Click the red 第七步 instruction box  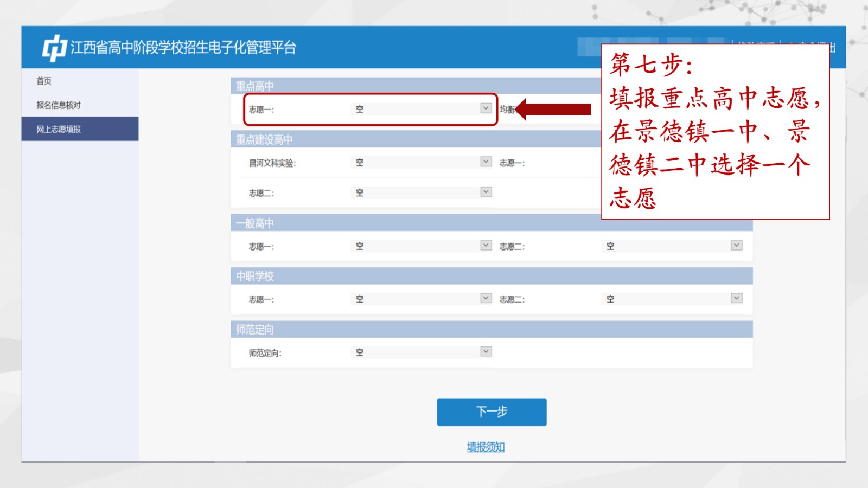tap(715, 132)
